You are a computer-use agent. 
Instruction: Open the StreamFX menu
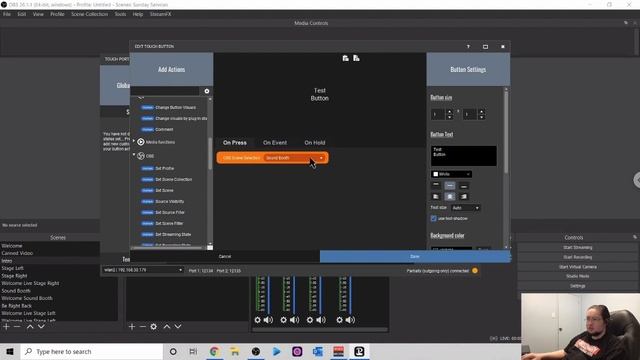[160, 14]
